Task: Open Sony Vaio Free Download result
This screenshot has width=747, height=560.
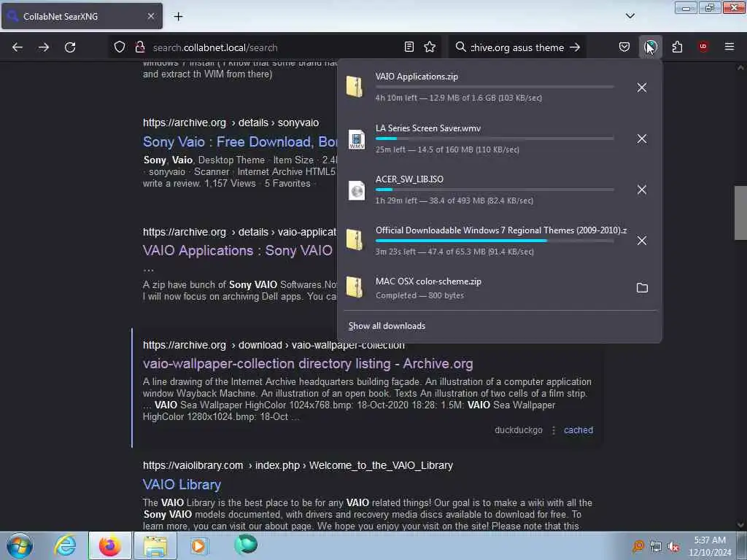Action: (240, 142)
